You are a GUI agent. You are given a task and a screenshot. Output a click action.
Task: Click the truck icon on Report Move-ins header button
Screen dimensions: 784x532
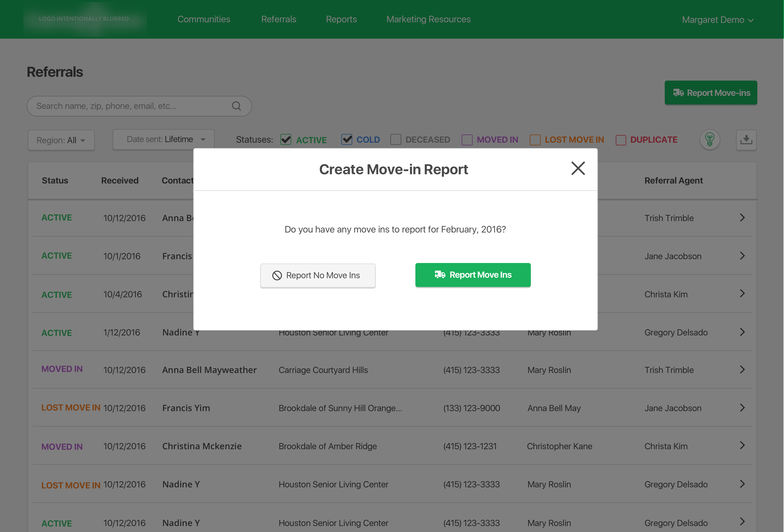coord(678,93)
